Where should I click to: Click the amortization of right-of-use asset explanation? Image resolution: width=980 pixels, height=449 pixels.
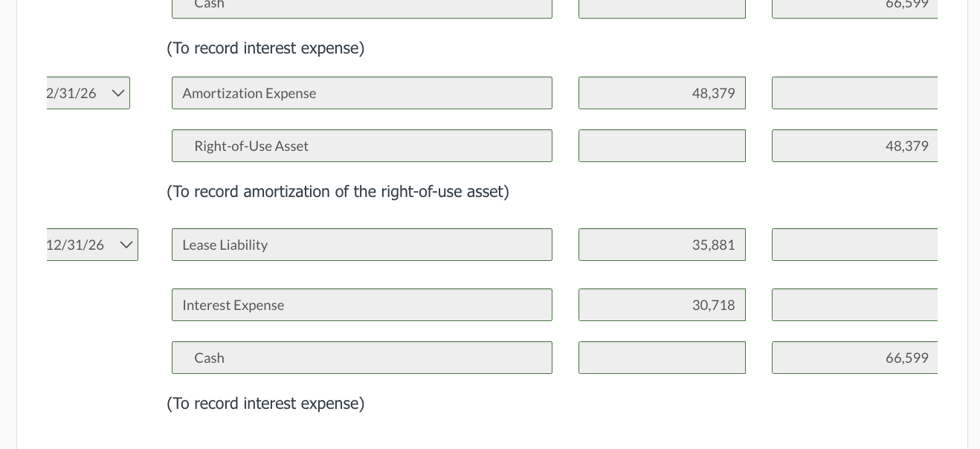pos(338,192)
